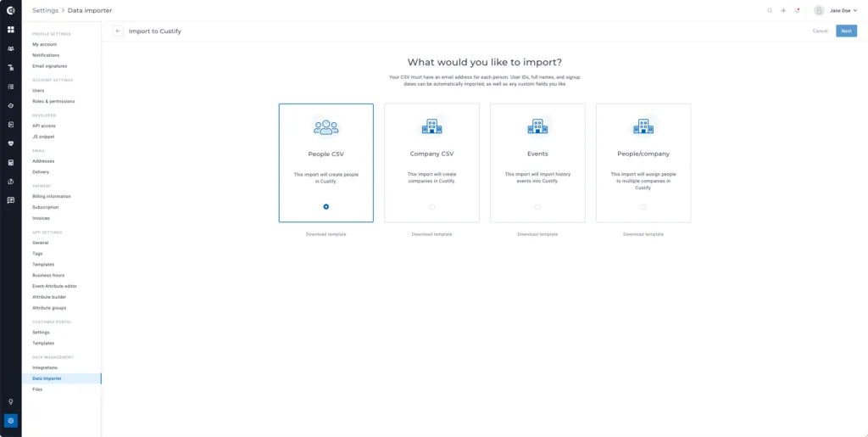Click the People/company card building icon
Image resolution: width=868 pixels, height=437 pixels.
click(x=643, y=127)
